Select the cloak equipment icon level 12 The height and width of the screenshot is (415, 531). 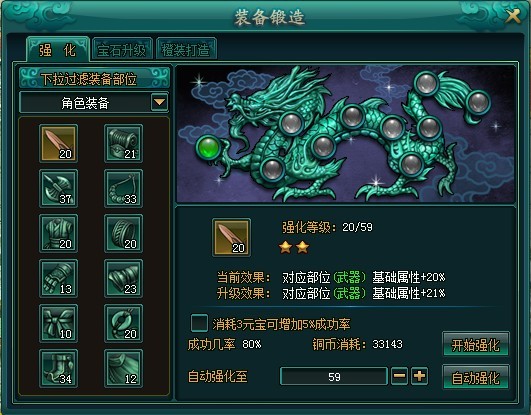123,368
